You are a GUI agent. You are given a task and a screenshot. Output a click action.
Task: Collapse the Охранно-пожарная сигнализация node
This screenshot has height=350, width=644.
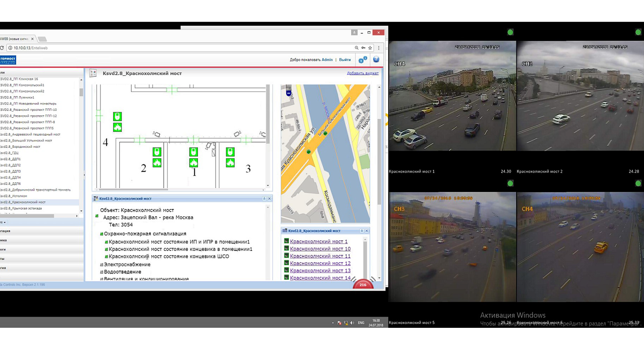click(101, 234)
